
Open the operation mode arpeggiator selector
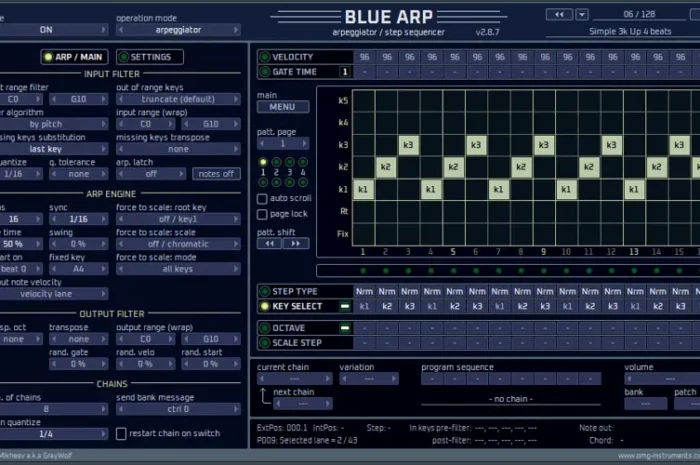pos(178,30)
